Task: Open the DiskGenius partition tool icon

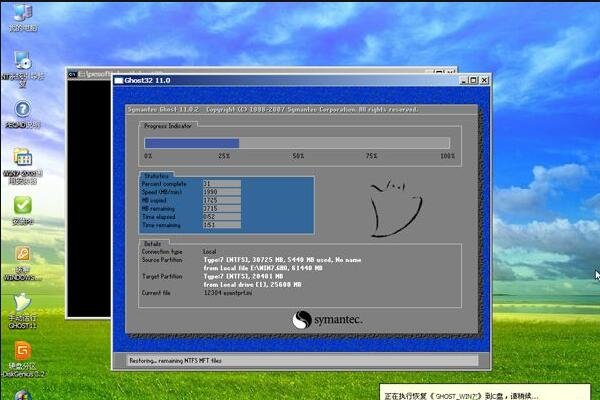Action: tap(21, 352)
